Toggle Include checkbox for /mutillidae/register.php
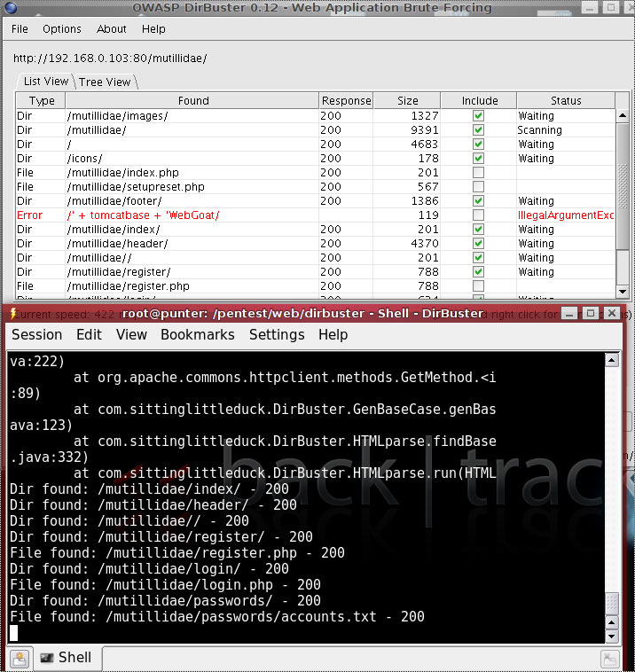Viewport: 635px width, 672px height. (478, 286)
